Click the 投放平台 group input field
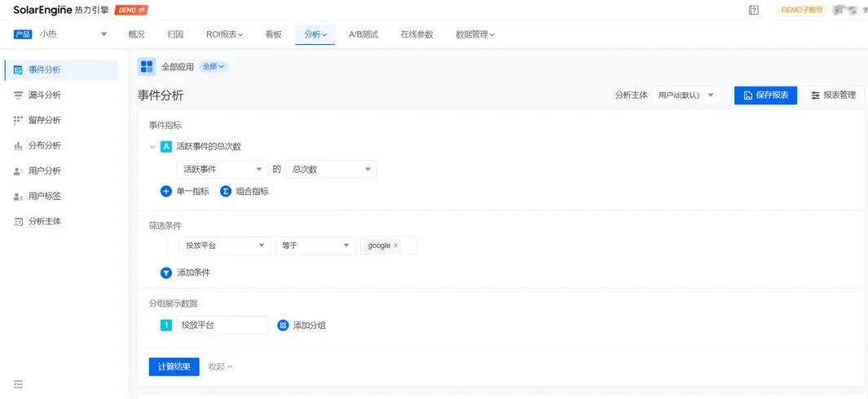This screenshot has width=868, height=399. coord(222,326)
